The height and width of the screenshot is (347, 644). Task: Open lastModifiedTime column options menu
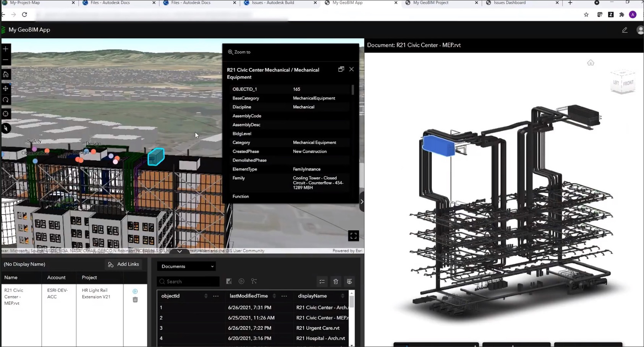tap(284, 296)
